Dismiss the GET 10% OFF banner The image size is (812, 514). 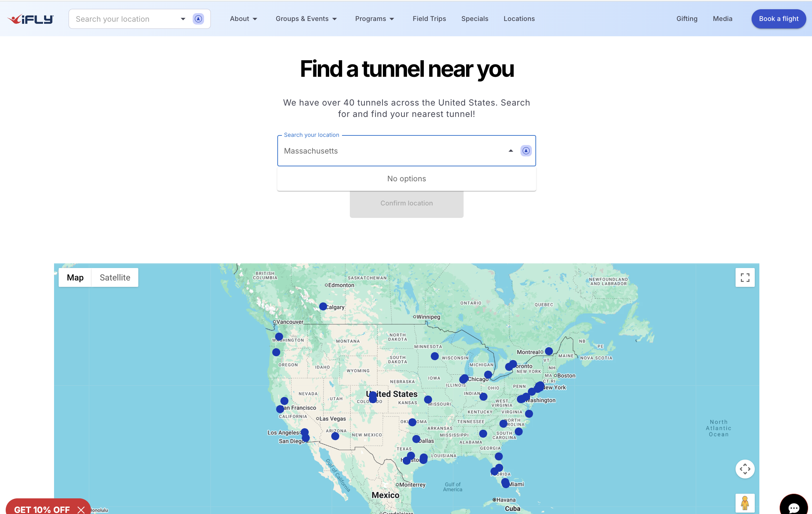[x=81, y=510]
